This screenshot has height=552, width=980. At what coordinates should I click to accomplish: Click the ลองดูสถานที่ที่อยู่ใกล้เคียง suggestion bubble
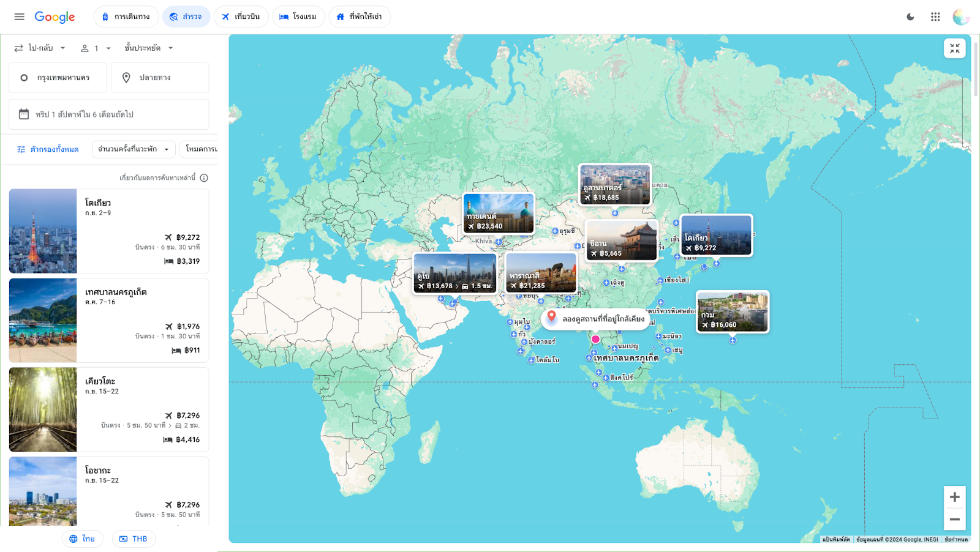(595, 319)
